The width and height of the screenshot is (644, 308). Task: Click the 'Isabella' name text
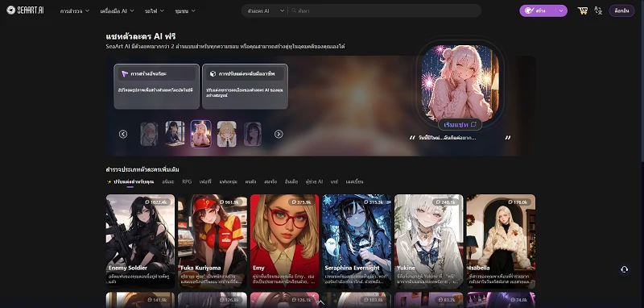pos(479,268)
